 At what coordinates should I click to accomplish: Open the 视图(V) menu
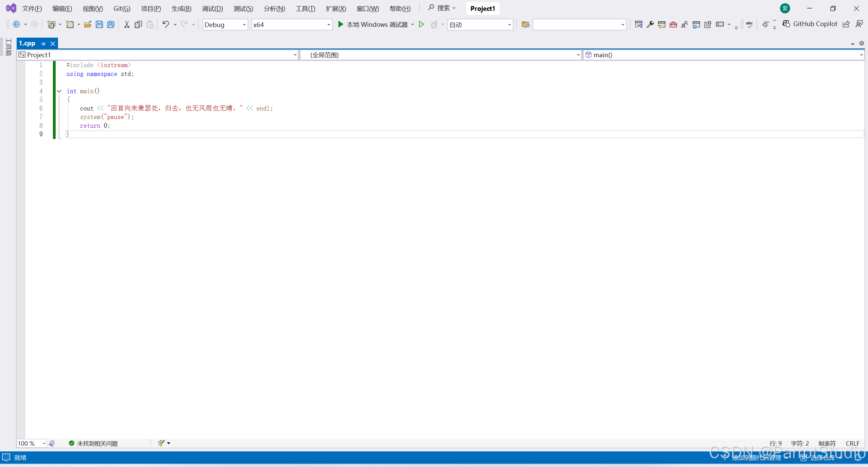(x=93, y=8)
